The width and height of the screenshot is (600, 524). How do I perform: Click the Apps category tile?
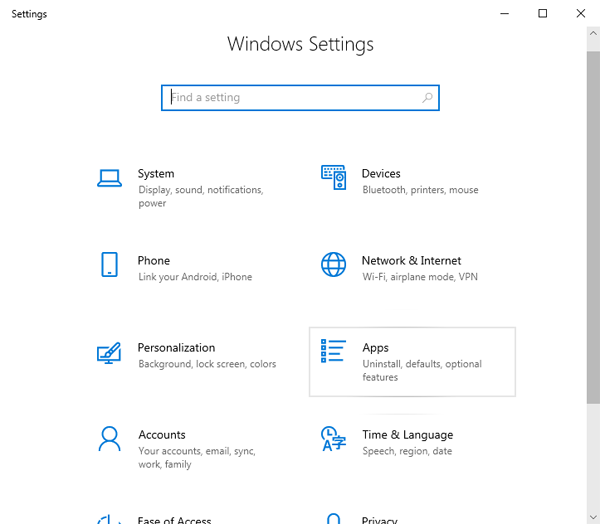(x=412, y=362)
